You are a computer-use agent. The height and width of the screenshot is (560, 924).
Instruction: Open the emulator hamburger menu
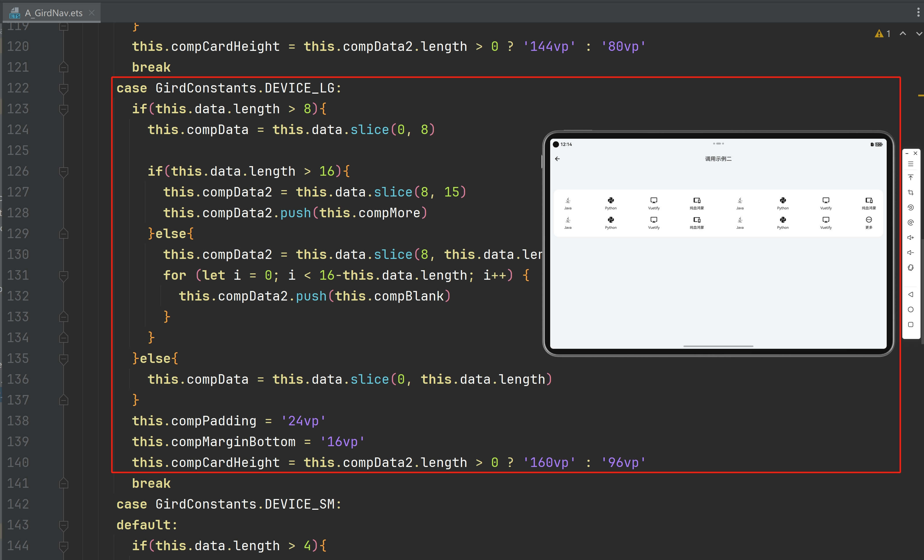(910, 164)
